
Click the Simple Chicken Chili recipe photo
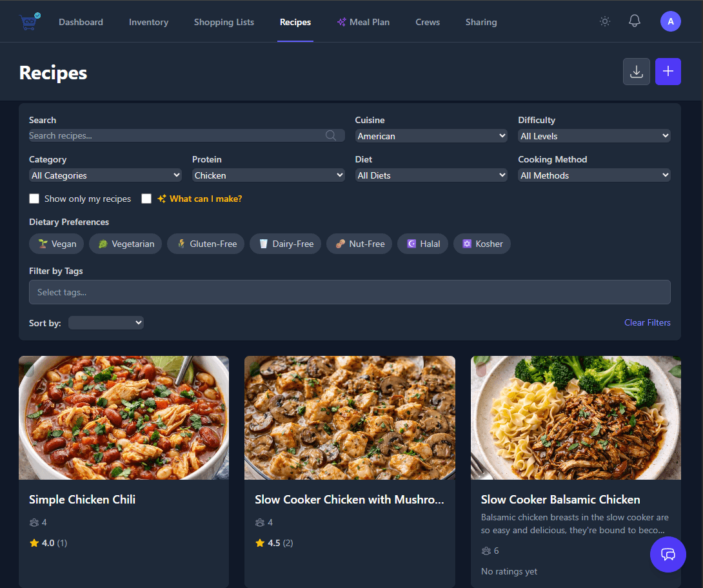pos(123,417)
